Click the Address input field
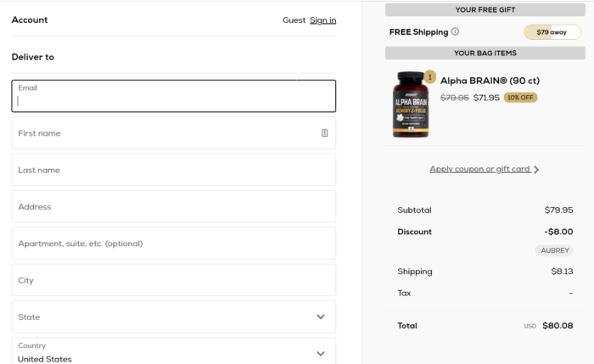The image size is (594, 364). pos(173,206)
